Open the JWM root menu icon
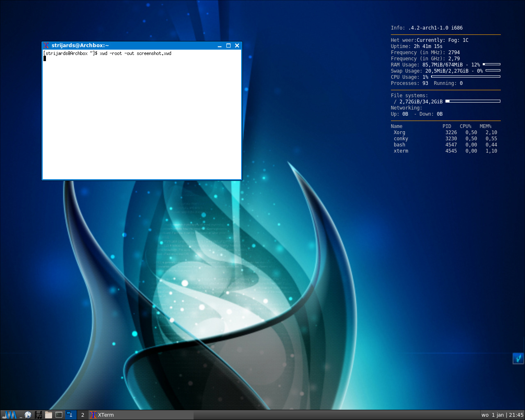The width and height of the screenshot is (525, 420). pos(9,415)
